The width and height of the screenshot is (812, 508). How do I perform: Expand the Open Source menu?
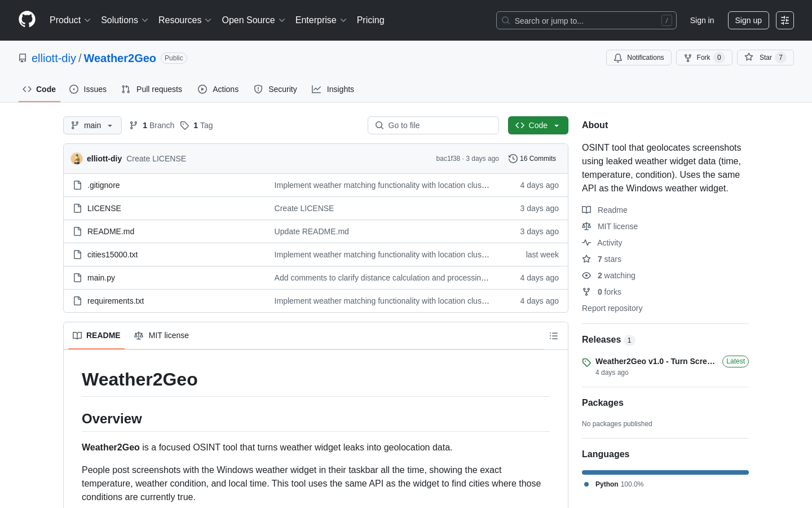[254, 20]
